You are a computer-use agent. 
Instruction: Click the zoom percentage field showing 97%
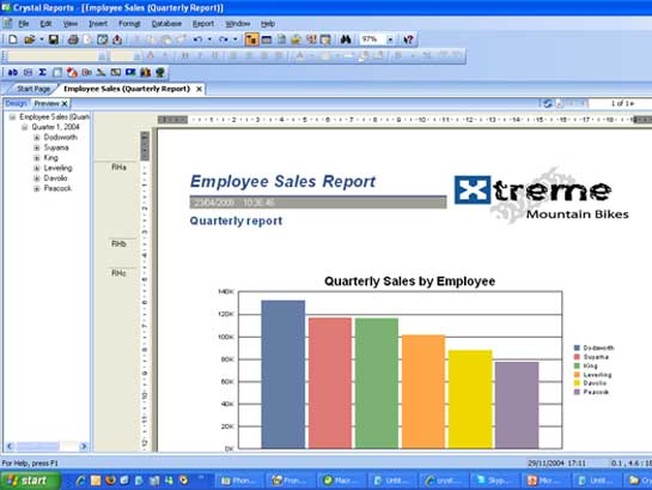[x=372, y=40]
